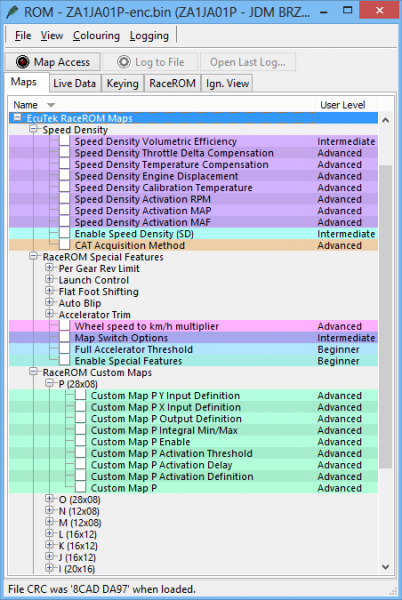Tick the Enable Special Features checkbox
The image size is (402, 600).
click(x=65, y=361)
